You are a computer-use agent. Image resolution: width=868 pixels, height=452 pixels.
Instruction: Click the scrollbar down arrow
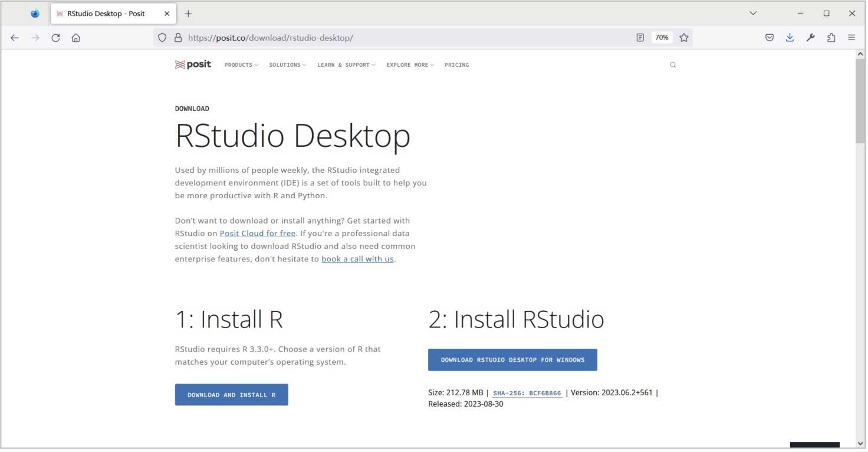tap(861, 443)
